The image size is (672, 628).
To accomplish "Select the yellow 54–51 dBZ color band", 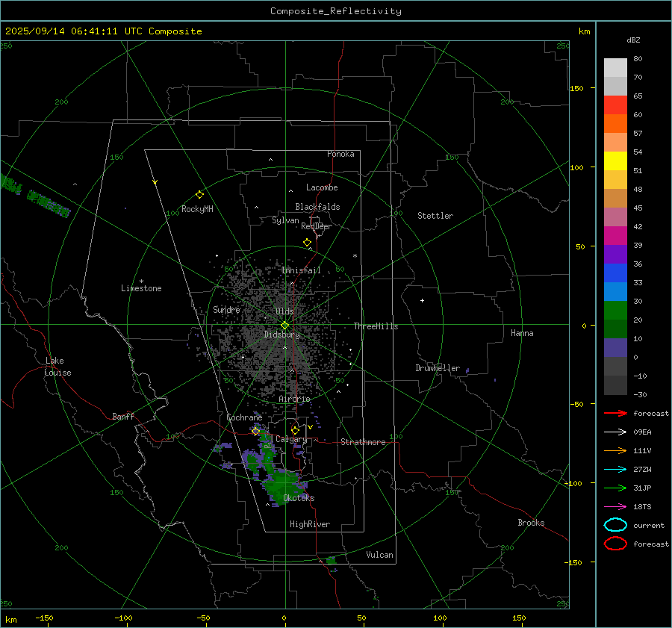I will tap(615, 161).
